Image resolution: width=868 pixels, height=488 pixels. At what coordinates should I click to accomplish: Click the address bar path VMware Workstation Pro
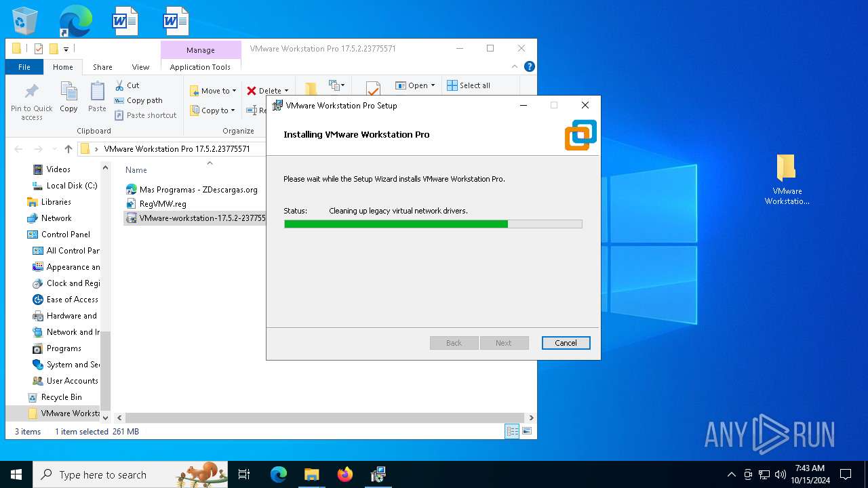point(177,149)
